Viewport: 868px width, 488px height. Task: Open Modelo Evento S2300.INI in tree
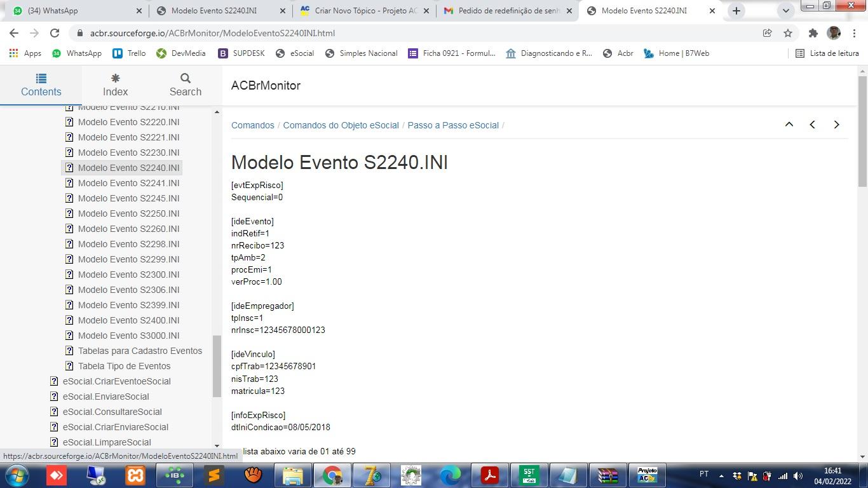click(x=128, y=274)
